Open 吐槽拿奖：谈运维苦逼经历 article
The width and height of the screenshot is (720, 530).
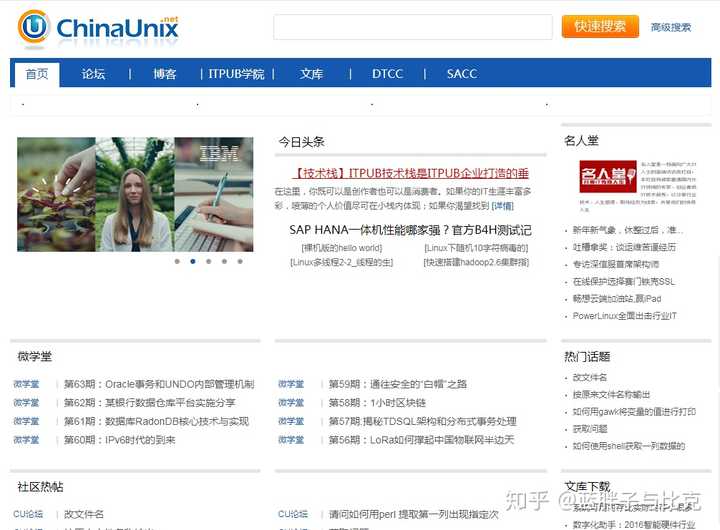624,247
